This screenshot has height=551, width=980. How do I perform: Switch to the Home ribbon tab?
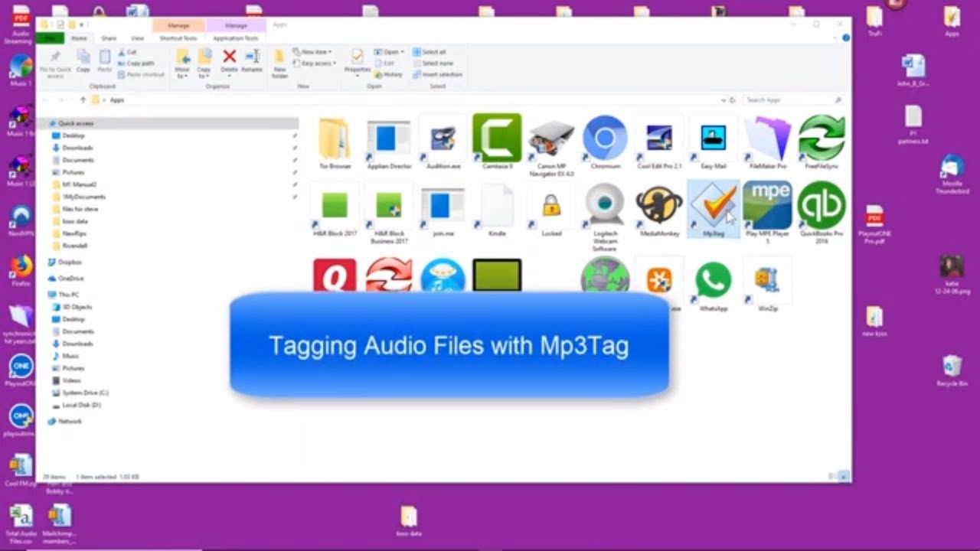tap(79, 38)
